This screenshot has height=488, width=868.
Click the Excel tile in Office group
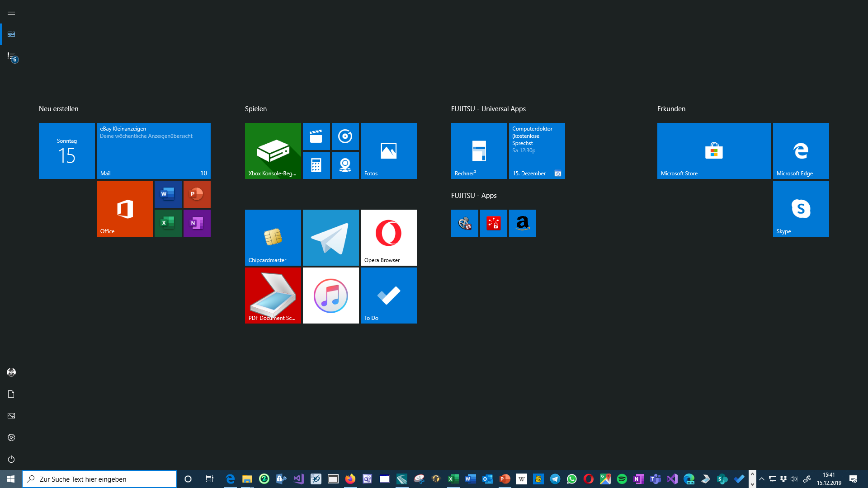point(168,223)
